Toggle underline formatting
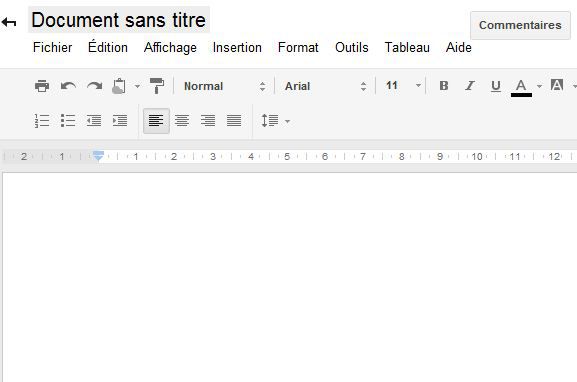Viewport: 577px width, 382px height. pyautogui.click(x=496, y=86)
